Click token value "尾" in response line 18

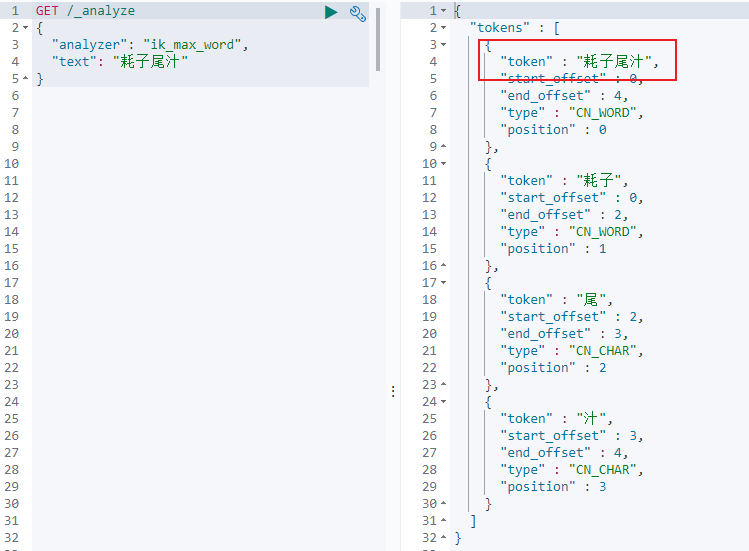pyautogui.click(x=591, y=300)
